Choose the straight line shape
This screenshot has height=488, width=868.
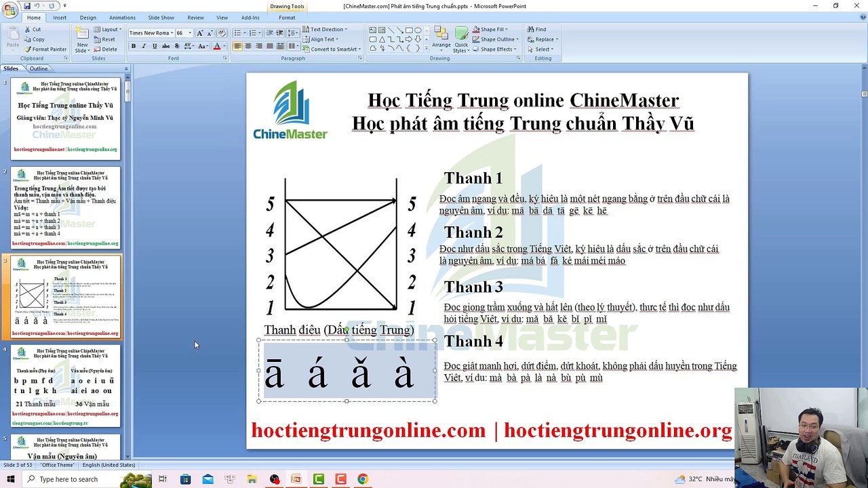point(391,30)
